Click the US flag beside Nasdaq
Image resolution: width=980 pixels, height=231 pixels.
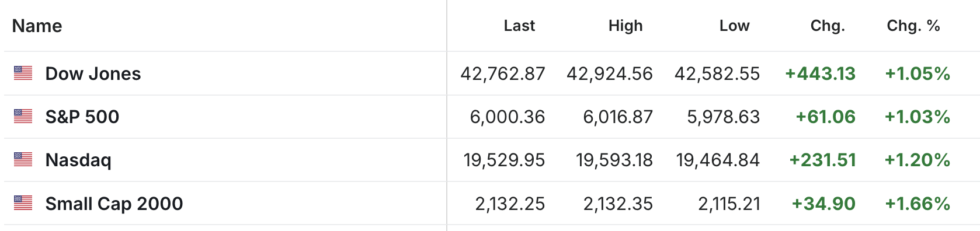click(x=23, y=159)
